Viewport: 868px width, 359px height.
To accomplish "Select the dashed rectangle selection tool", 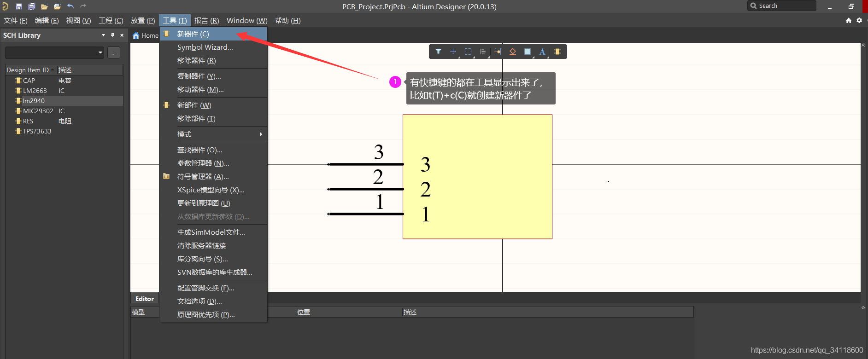I will (x=468, y=52).
